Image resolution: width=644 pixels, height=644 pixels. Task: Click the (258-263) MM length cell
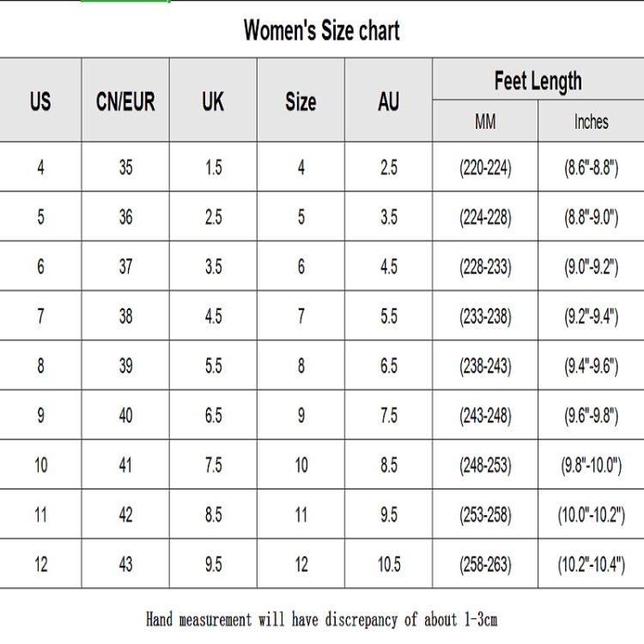coord(485,565)
